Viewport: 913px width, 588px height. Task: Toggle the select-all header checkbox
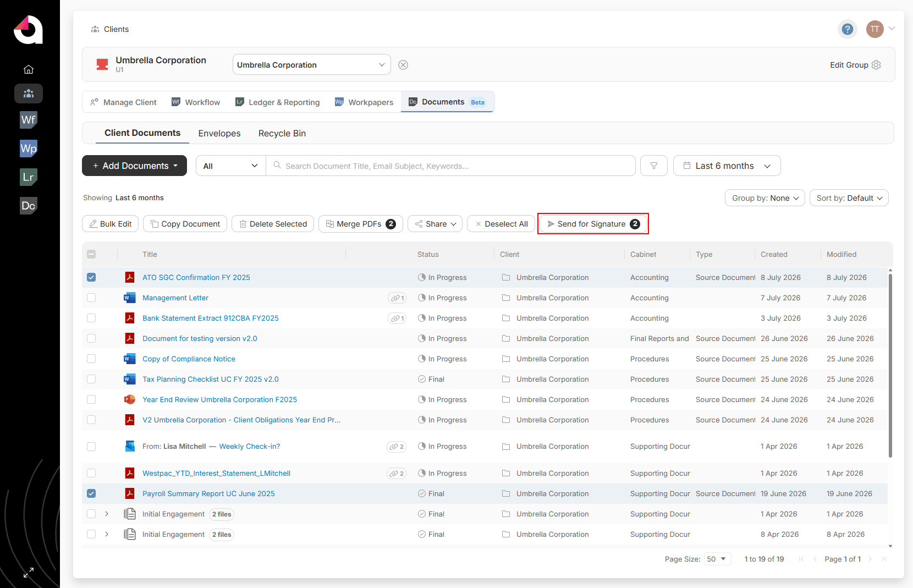91,254
